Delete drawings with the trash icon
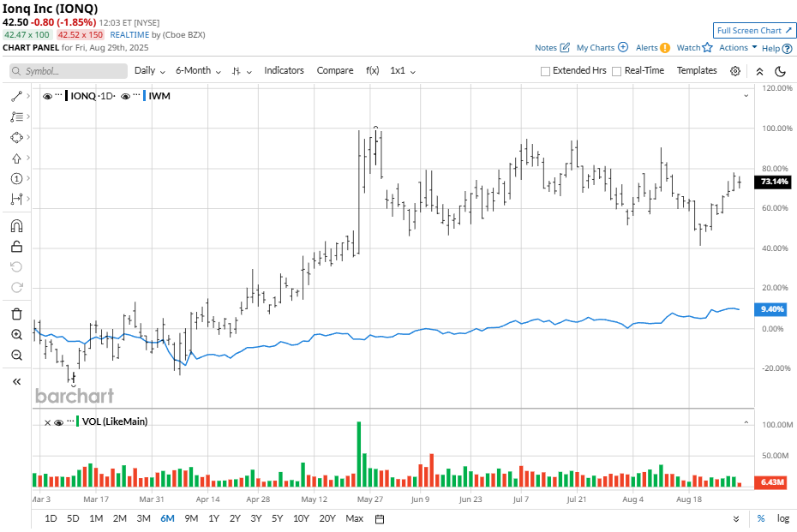797x532 pixels. pos(16,314)
